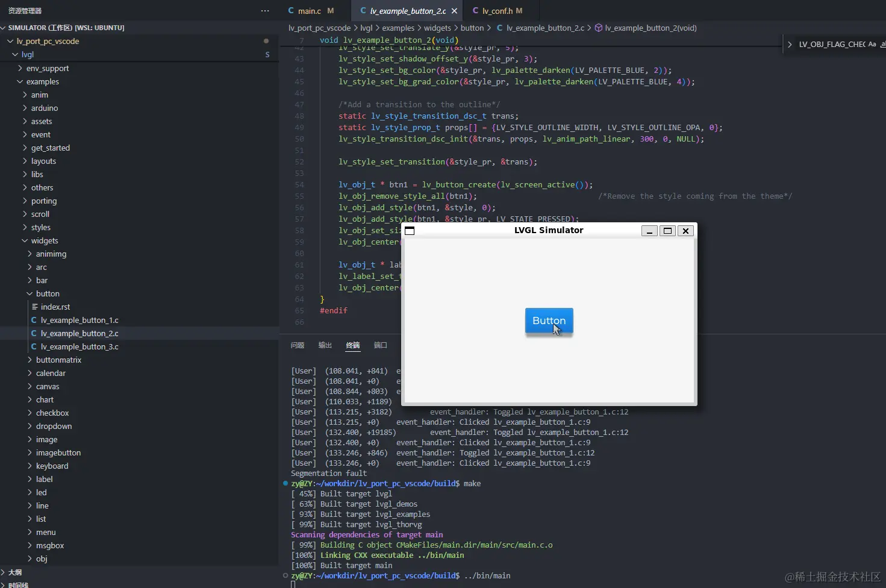Click 'lv_port_pc_vscode' breadcrumb segment
886x588 pixels.
(x=319, y=28)
